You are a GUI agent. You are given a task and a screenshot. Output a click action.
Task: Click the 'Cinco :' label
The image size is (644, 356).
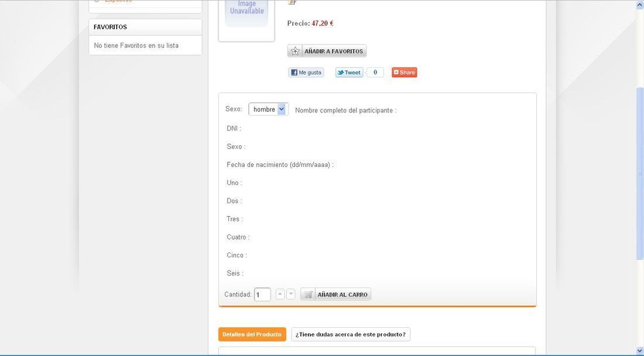[237, 255]
